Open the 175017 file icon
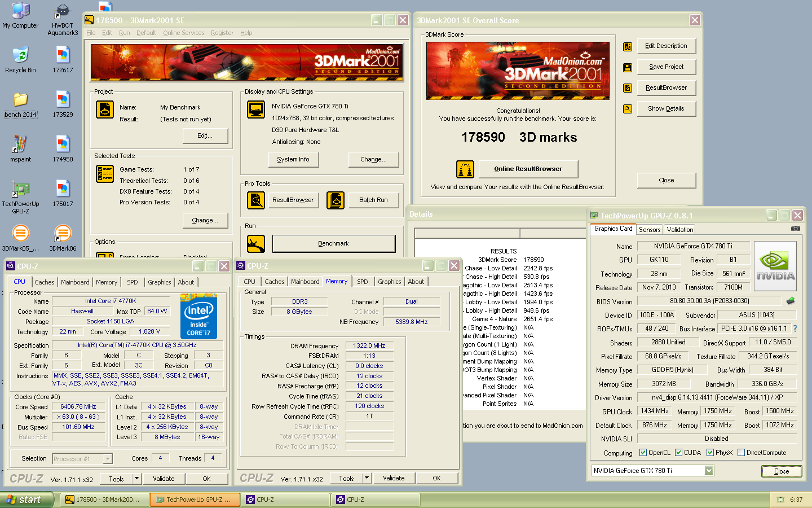 coord(63,194)
